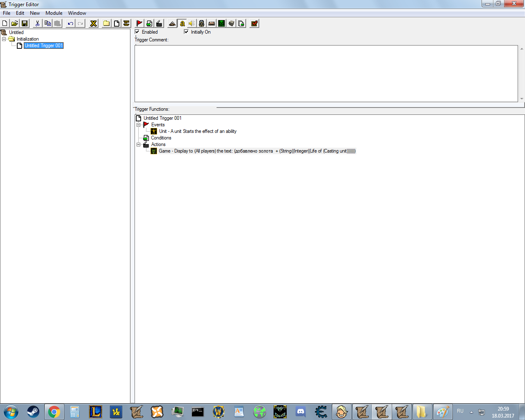
Task: Click inside the Trigger Comment text box
Action: tap(326, 73)
